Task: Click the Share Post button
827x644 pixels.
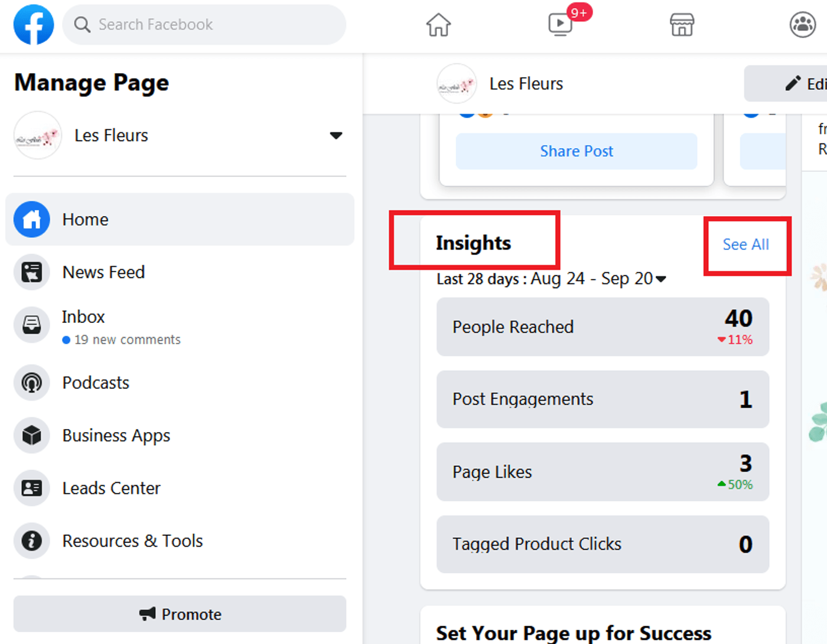Action: (x=576, y=151)
